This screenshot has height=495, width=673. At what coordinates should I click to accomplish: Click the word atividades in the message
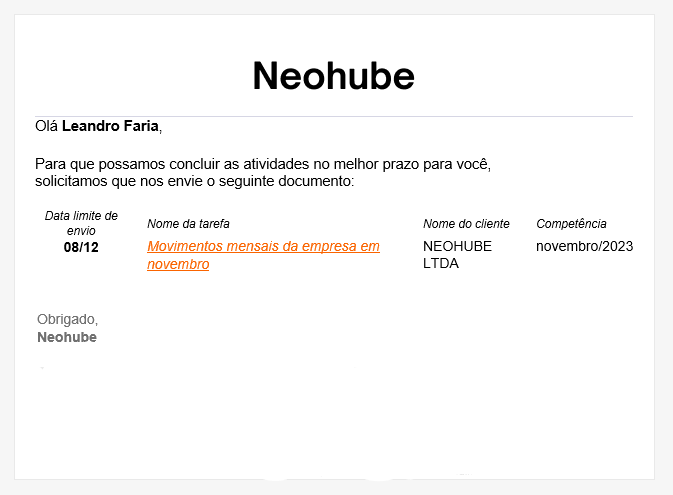pos(275,164)
